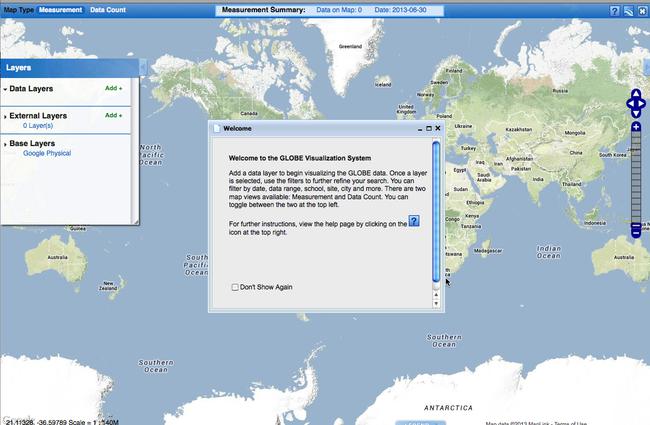Expand the Base Layers section
This screenshot has height=425, width=650.
5,144
